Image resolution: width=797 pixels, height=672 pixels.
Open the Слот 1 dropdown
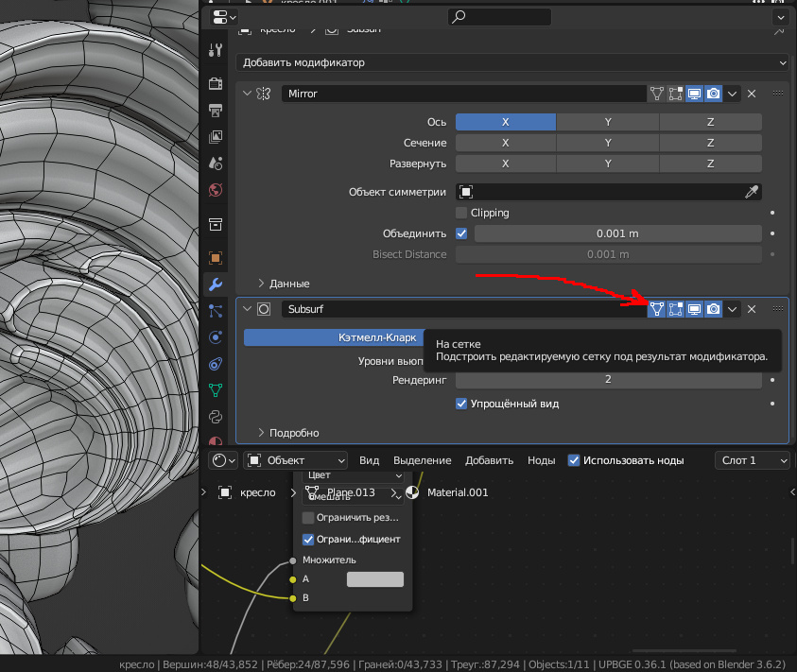[752, 460]
